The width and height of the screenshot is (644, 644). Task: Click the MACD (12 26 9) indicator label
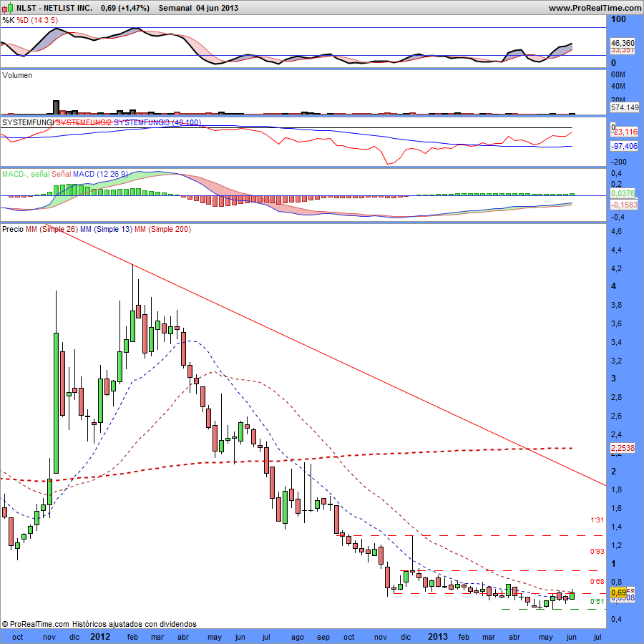[x=101, y=174]
